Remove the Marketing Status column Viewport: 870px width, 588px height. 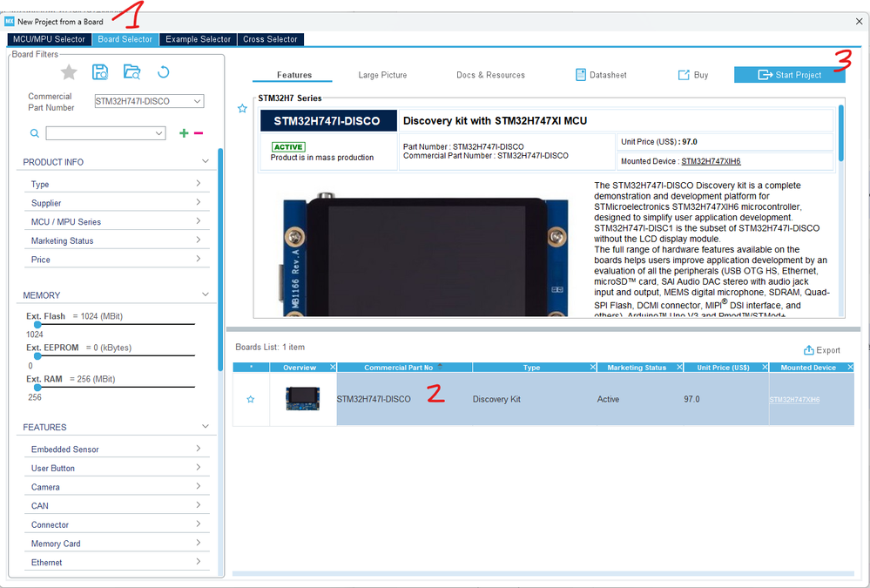[679, 367]
